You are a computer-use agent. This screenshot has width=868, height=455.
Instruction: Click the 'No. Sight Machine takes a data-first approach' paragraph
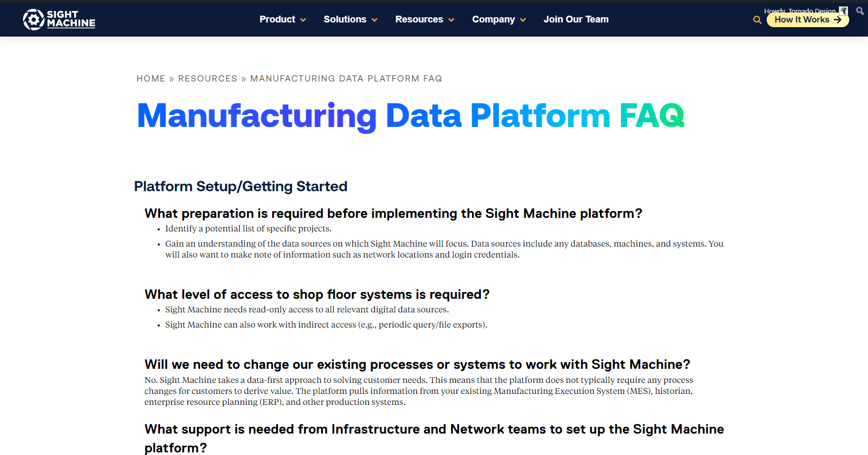[x=419, y=391]
